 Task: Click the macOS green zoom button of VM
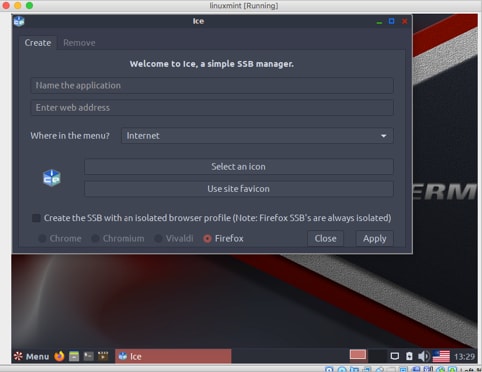30,6
